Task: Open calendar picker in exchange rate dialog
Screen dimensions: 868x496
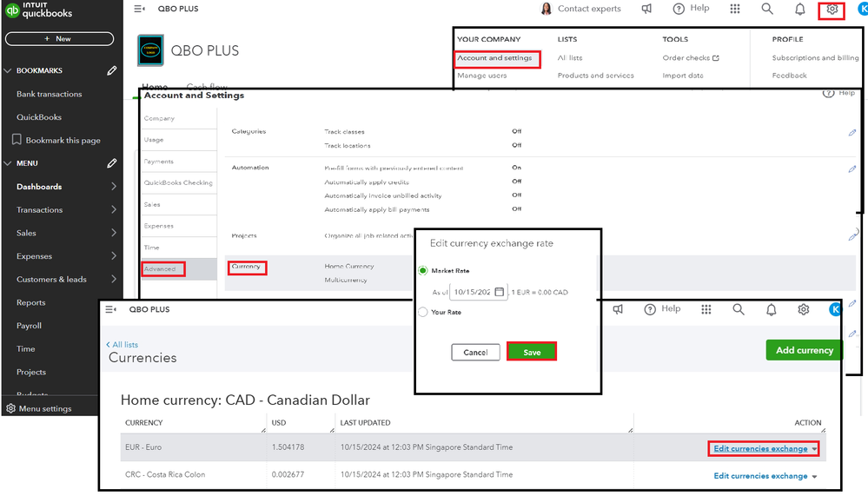Action: click(500, 292)
